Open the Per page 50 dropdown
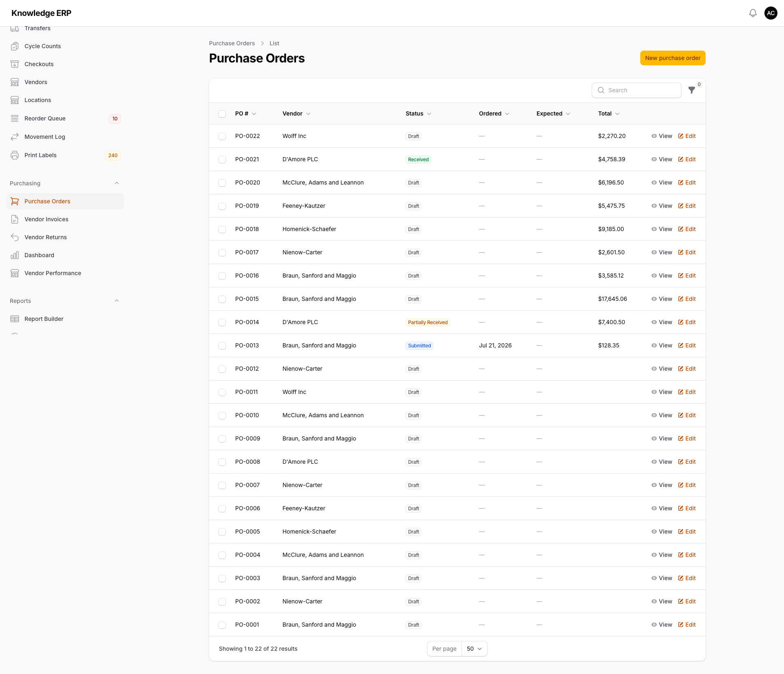The height and width of the screenshot is (674, 784). tap(474, 649)
